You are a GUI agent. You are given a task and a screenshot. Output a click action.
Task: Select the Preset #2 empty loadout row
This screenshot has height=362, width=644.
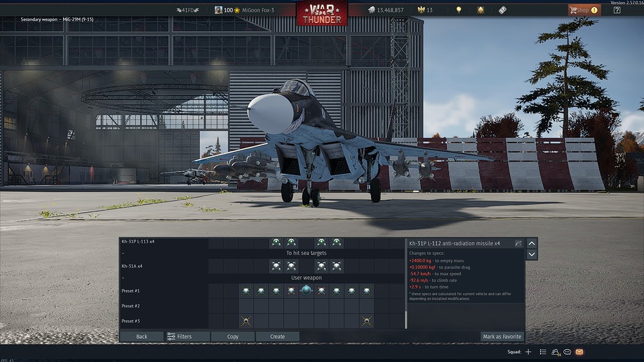262,306
